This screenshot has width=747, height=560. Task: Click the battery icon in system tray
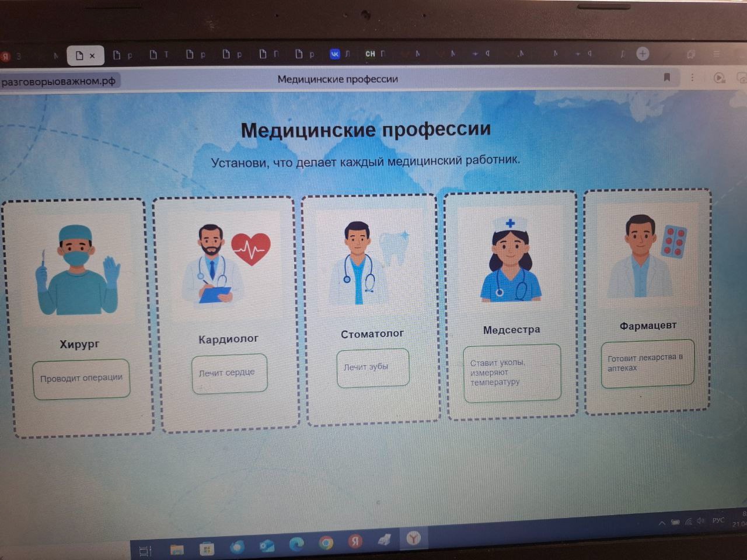(x=675, y=523)
